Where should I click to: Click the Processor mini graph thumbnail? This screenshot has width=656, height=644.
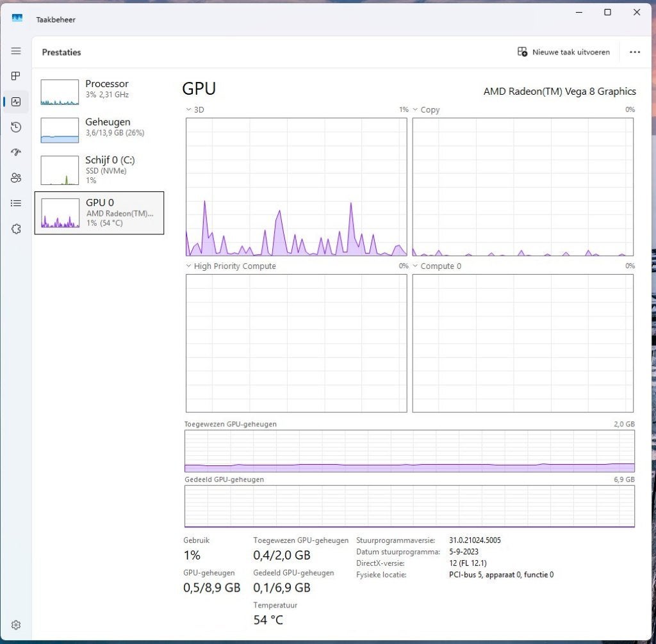60,92
